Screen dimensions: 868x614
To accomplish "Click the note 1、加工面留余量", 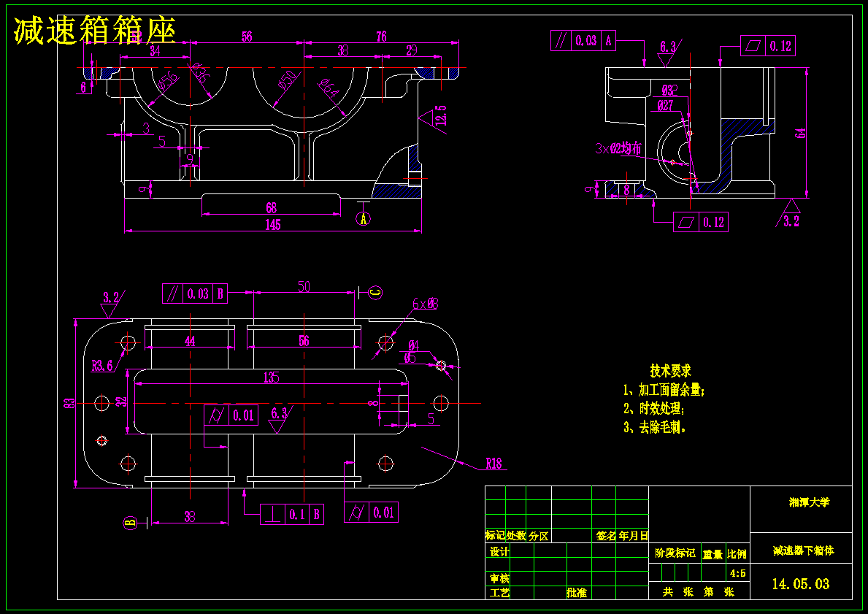I will [664, 390].
